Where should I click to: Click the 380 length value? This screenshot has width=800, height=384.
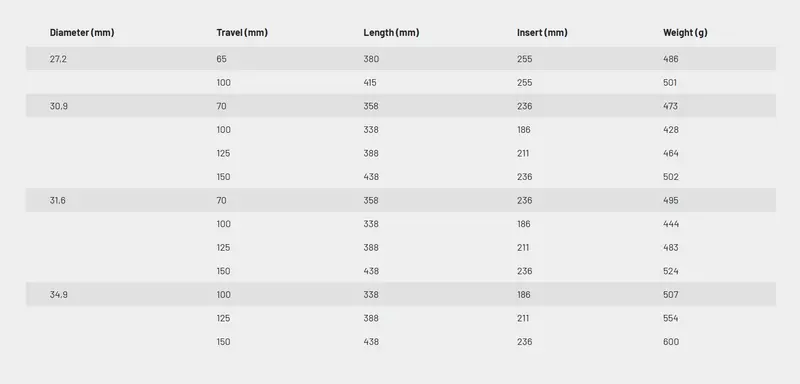371,59
